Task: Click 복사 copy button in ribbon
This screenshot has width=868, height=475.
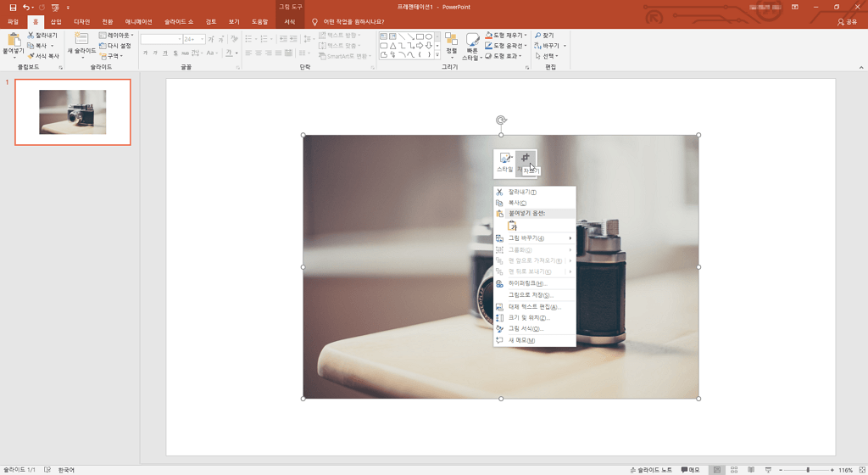Action: coord(37,46)
